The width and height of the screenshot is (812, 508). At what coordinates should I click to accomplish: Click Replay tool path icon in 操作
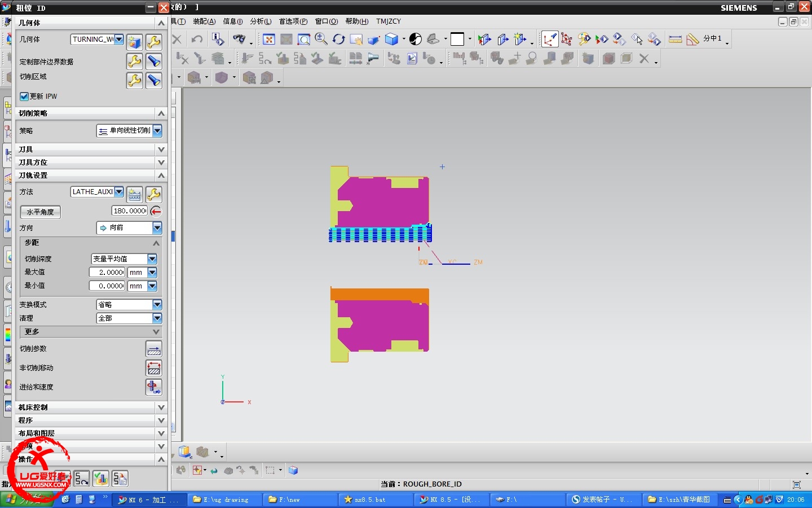[x=82, y=479]
